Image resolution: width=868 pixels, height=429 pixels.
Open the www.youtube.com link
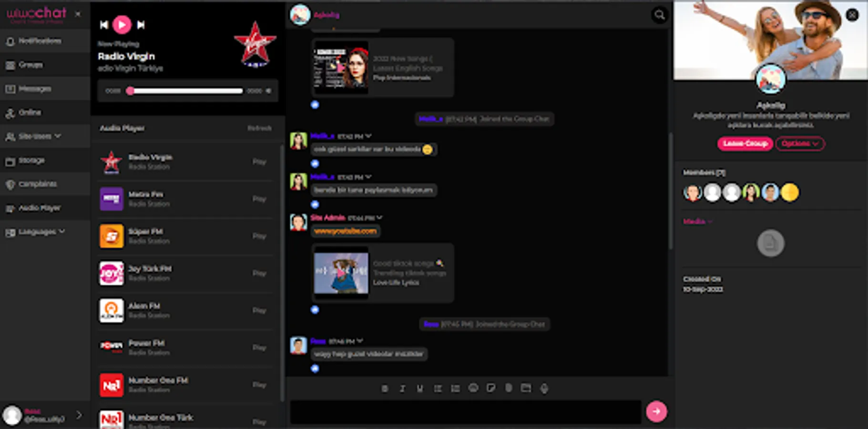tap(345, 231)
